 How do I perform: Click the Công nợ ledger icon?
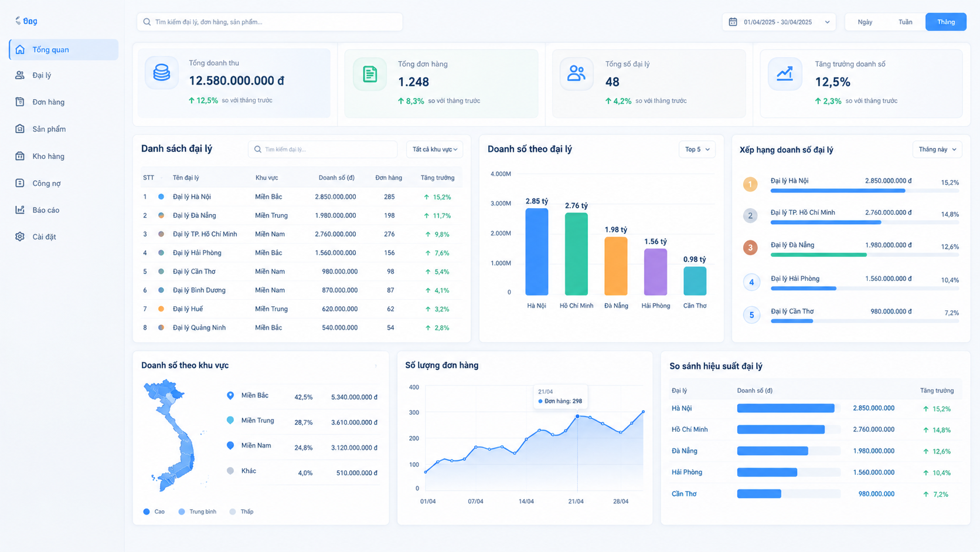(20, 183)
